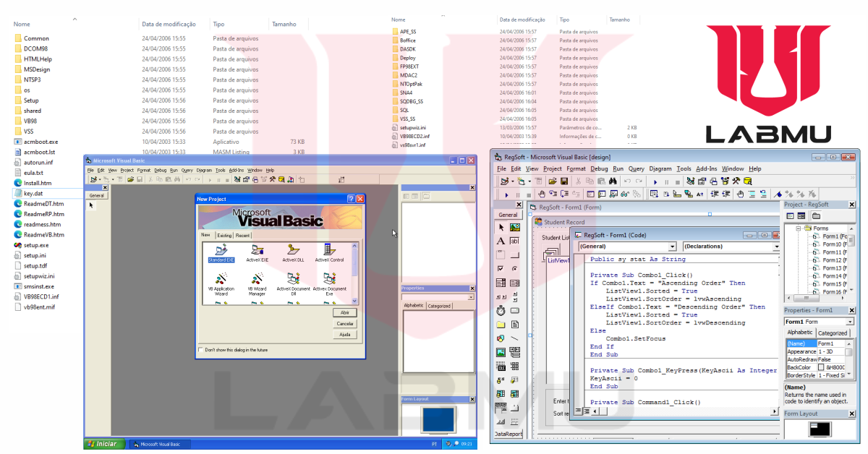868x454 pixels.
Task: Click DataReport button at toolbox bottom
Action: pyautogui.click(x=508, y=434)
